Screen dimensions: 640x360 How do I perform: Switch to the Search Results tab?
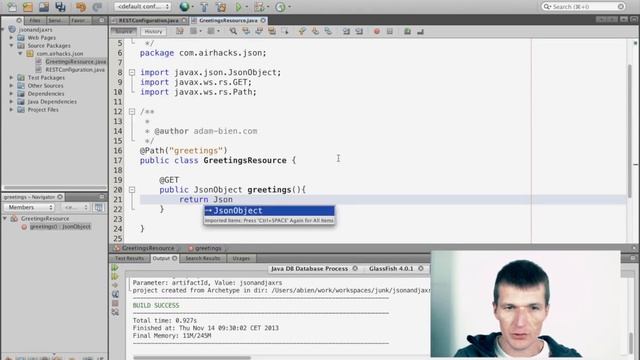(x=202, y=258)
